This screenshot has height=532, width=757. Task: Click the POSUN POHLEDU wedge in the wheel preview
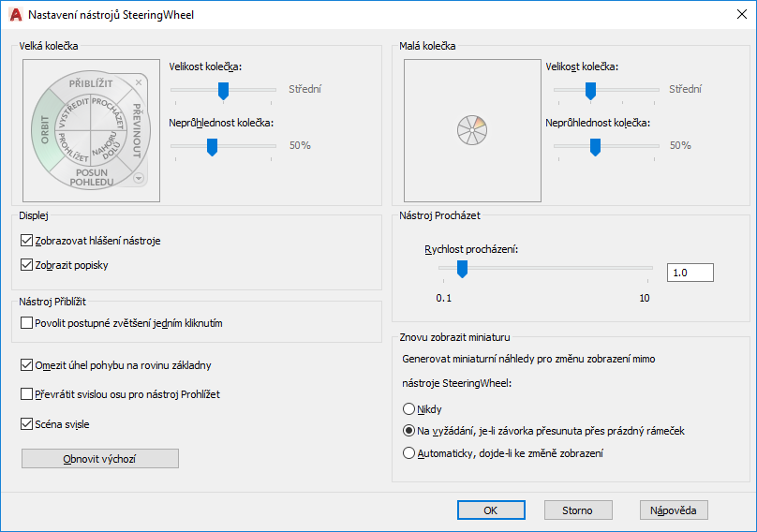[91, 177]
